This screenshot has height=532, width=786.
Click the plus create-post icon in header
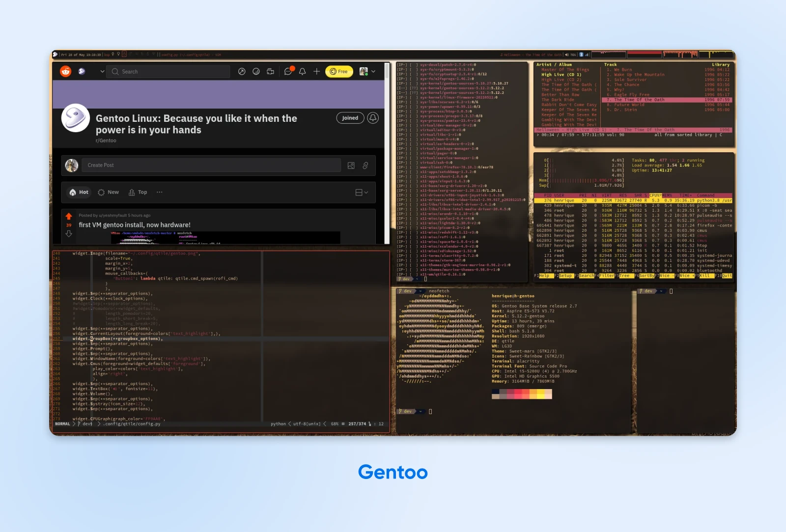click(317, 71)
